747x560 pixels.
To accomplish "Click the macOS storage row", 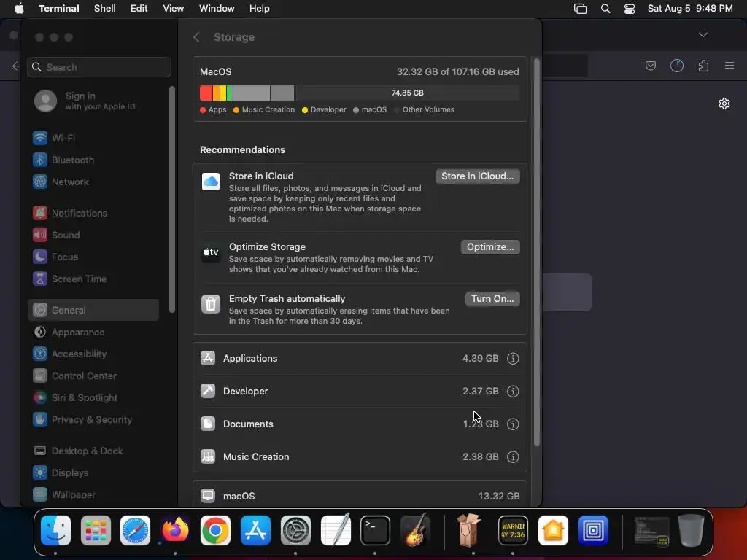I will pos(360,496).
